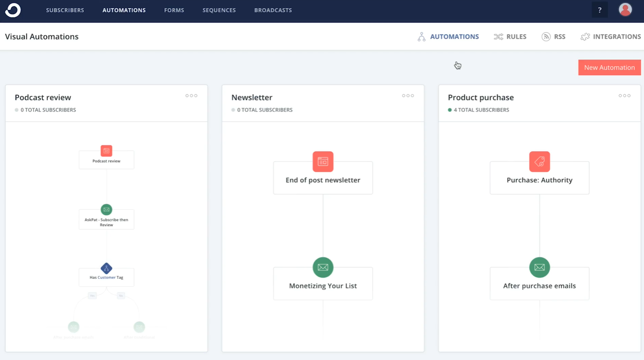Open the Product purchase automation title
The image size is (644, 360).
[481, 98]
